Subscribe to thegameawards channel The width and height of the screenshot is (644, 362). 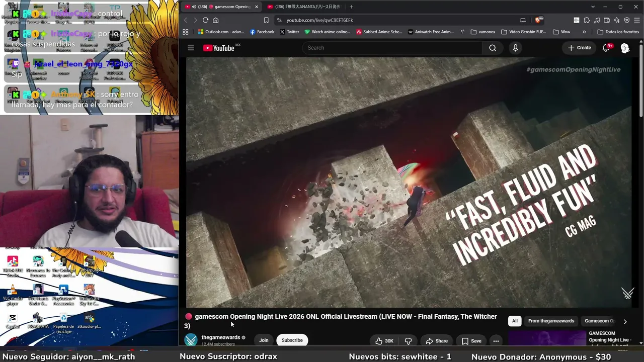[x=292, y=340]
